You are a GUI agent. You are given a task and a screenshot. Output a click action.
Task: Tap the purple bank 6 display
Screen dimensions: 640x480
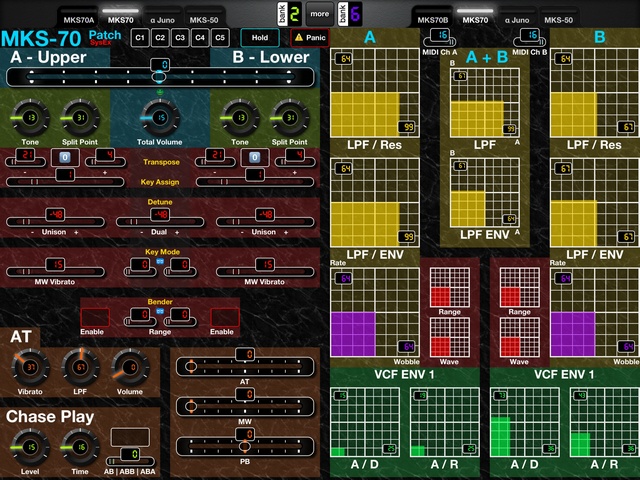tap(355, 14)
